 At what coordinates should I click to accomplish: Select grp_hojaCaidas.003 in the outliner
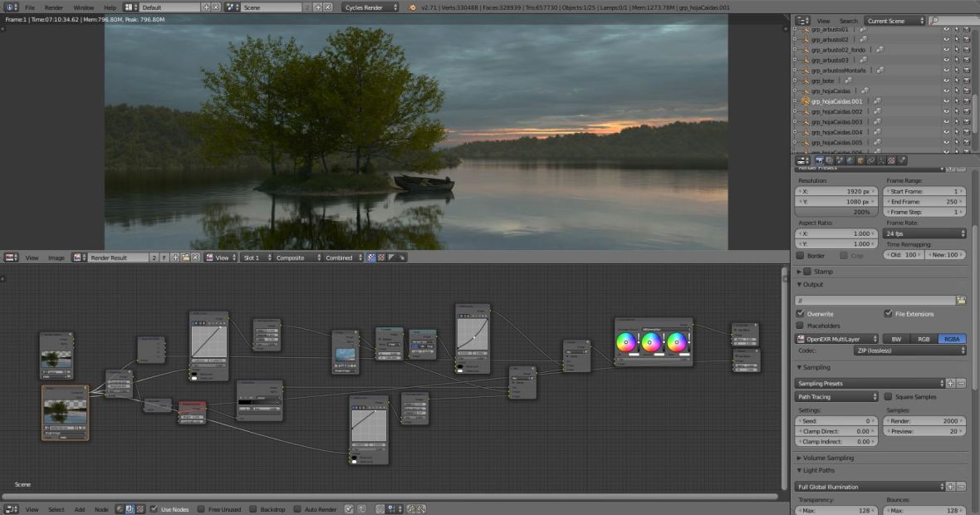point(836,122)
